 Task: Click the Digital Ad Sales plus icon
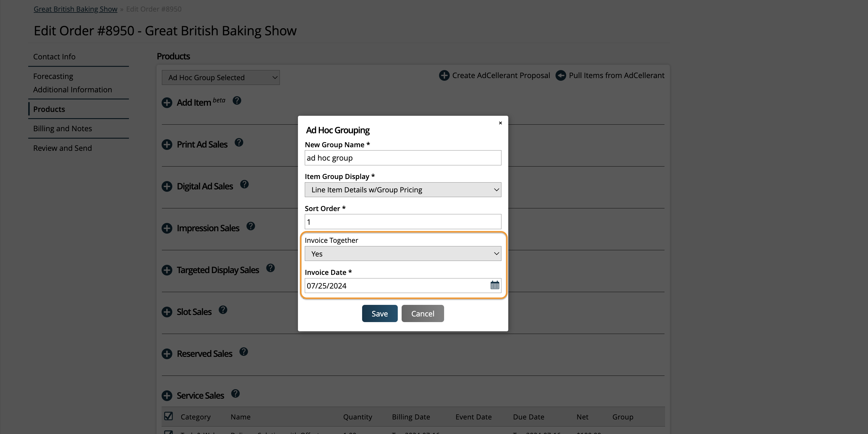tap(167, 186)
